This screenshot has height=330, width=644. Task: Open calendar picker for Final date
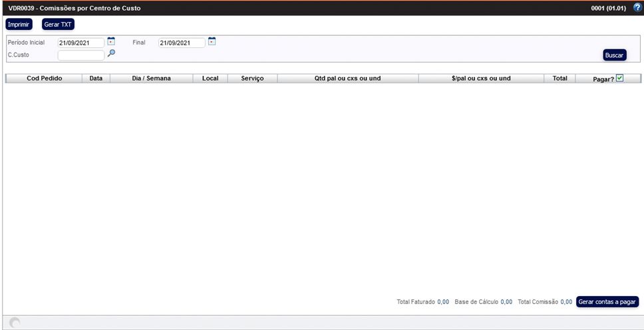coord(212,42)
